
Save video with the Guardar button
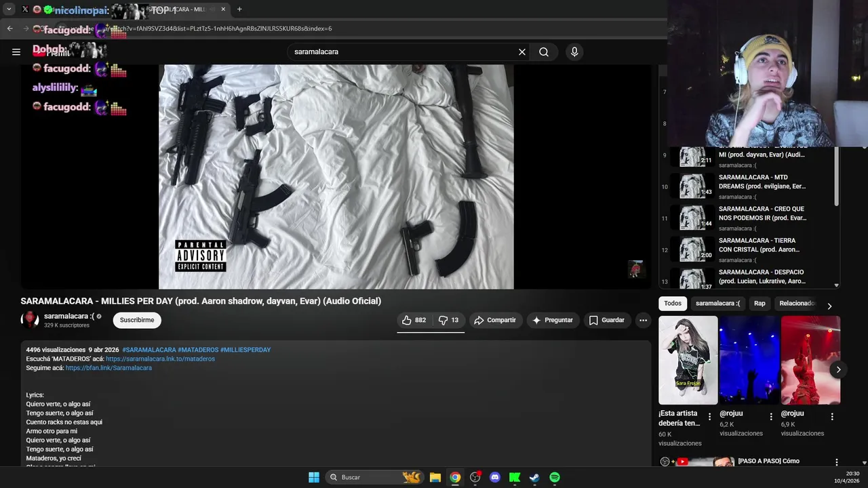607,320
